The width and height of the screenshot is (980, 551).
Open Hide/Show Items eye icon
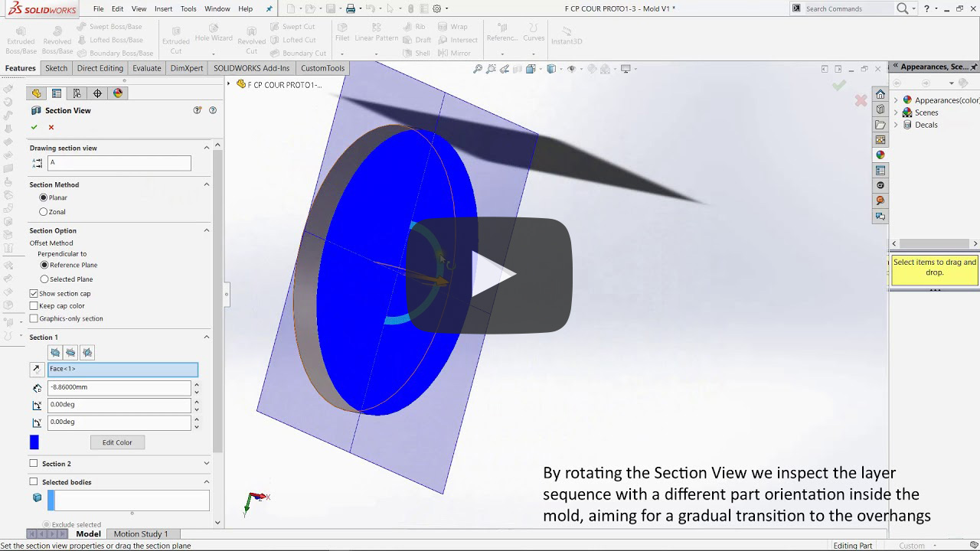(x=571, y=69)
